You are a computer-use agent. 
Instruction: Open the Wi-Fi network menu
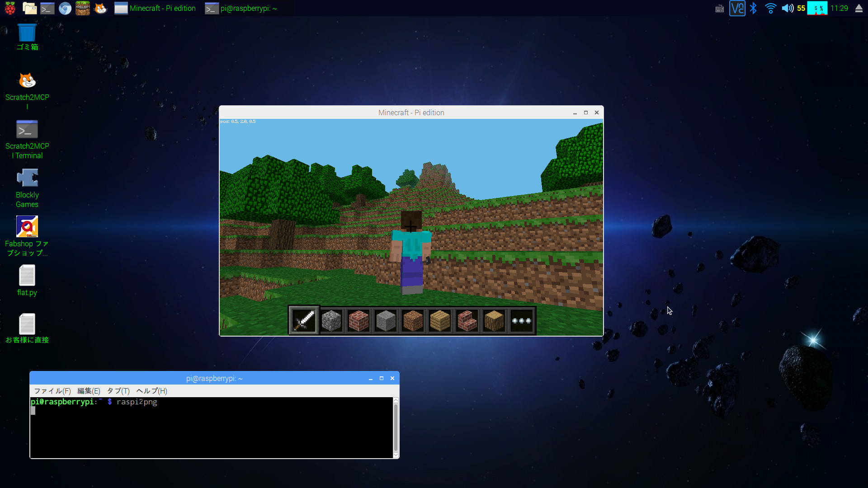(x=770, y=8)
